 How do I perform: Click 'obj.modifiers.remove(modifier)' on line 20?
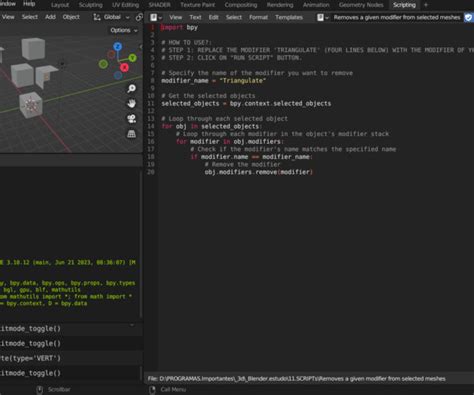259,172
